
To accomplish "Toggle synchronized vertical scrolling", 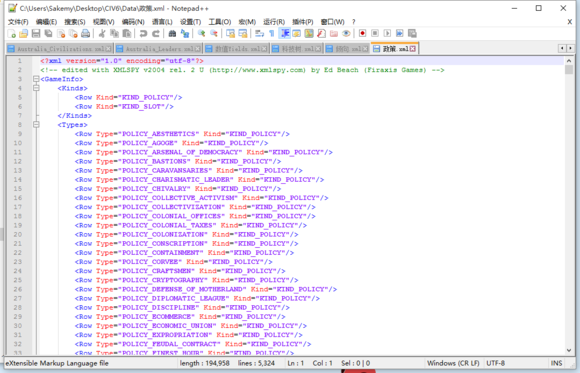I will (230, 34).
